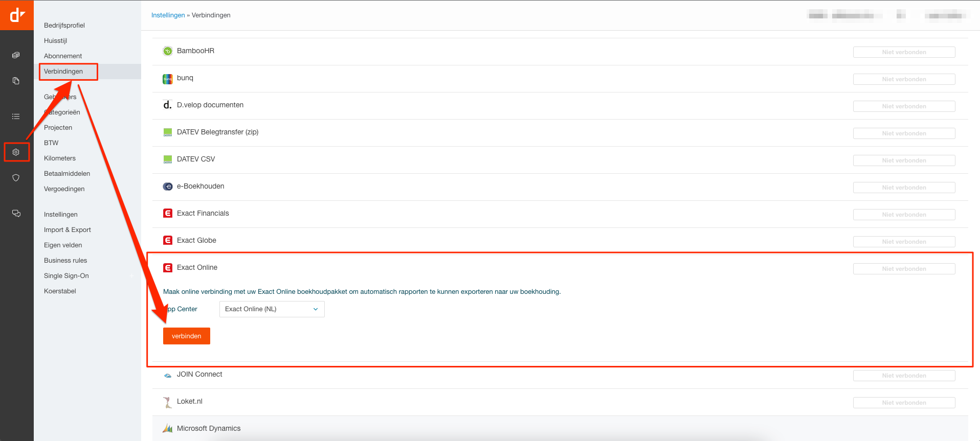Expand the e-Boekhouden connection row
Screen dimensions: 980x441
[560, 187]
